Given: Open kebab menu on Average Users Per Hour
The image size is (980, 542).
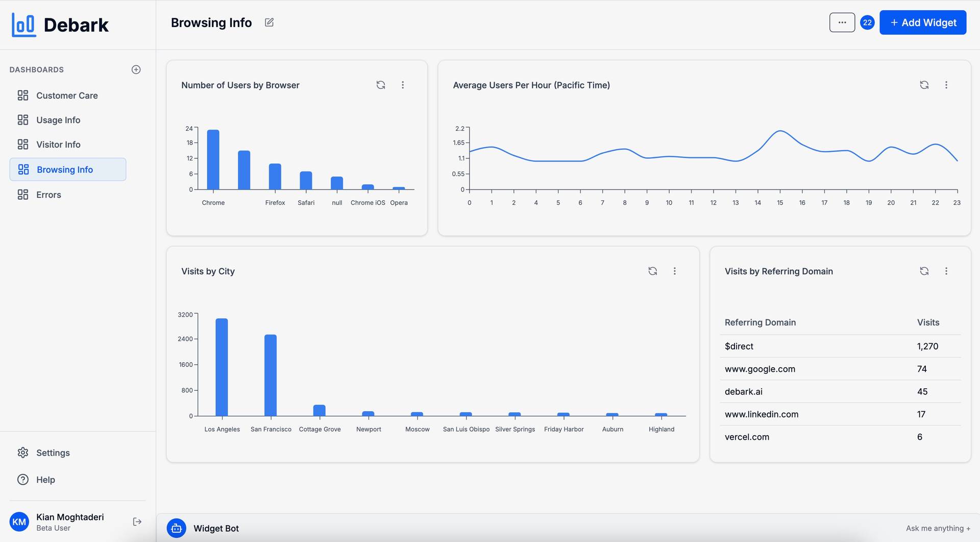Looking at the screenshot, I should point(946,85).
